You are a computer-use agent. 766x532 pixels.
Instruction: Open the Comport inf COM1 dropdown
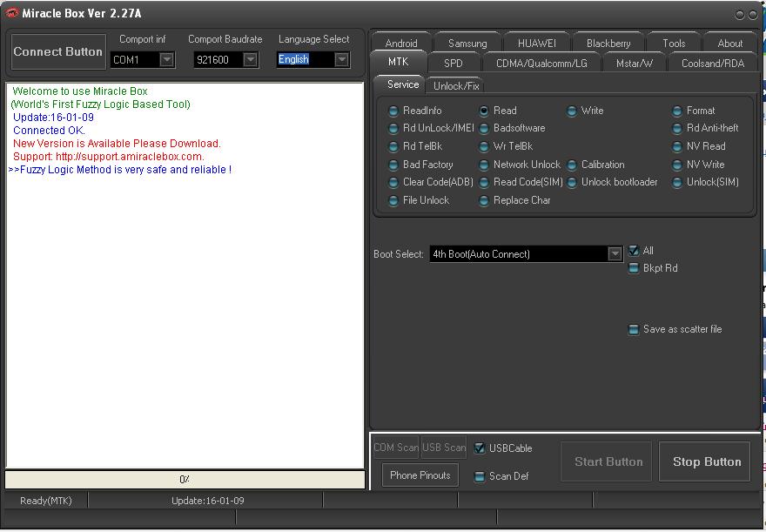point(167,59)
